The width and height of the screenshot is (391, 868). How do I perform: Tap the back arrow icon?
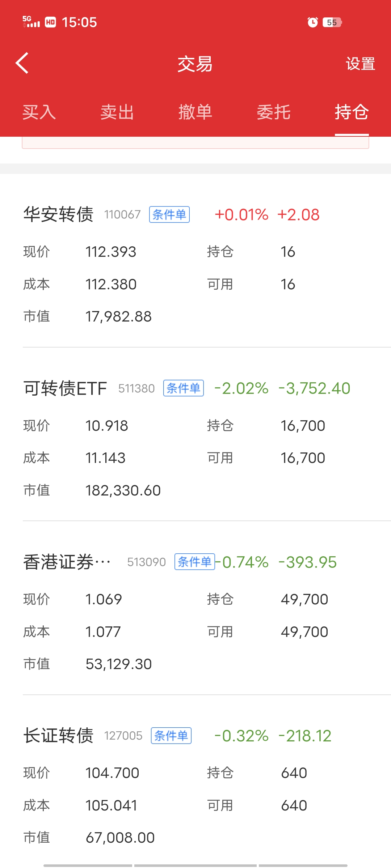coord(22,63)
